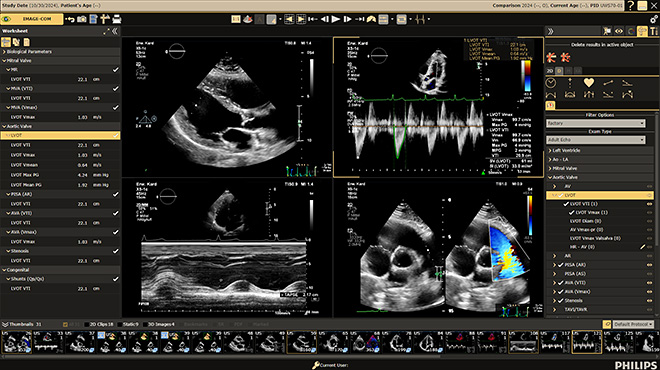Collapse right panel using double chevron
Image resolution: width=660 pixels, height=370 pixels.
click(x=550, y=31)
